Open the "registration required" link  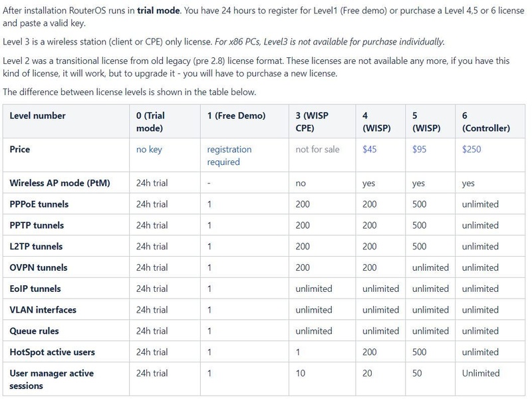(229, 156)
